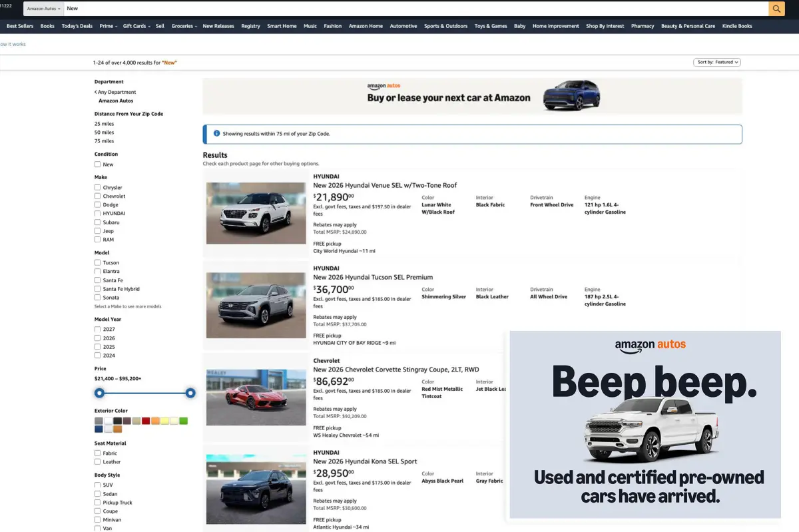Check the Santa Fe Hybrid model filter
The width and height of the screenshot is (799, 532).
pyautogui.click(x=96, y=288)
